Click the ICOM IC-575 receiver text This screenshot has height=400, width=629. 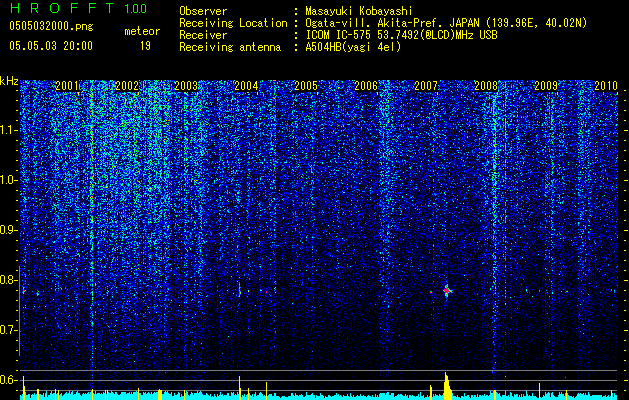pos(401,35)
